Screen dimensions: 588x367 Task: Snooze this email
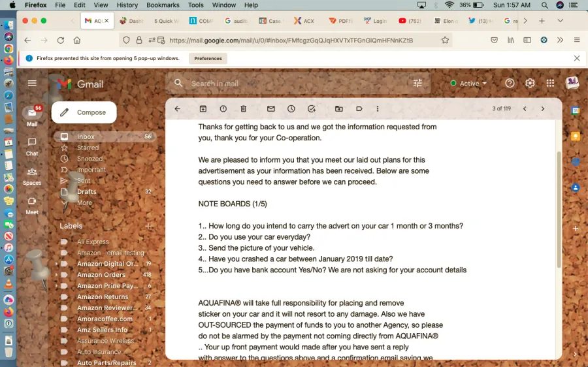coord(291,108)
